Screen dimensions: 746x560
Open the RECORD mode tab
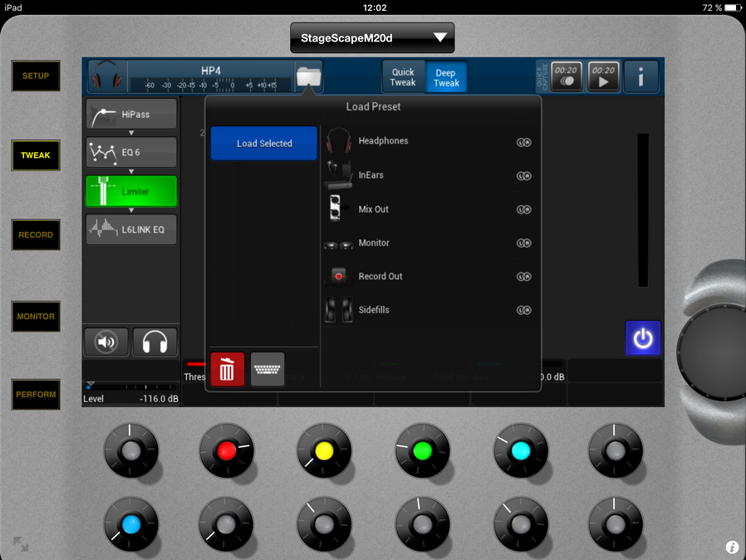point(36,235)
